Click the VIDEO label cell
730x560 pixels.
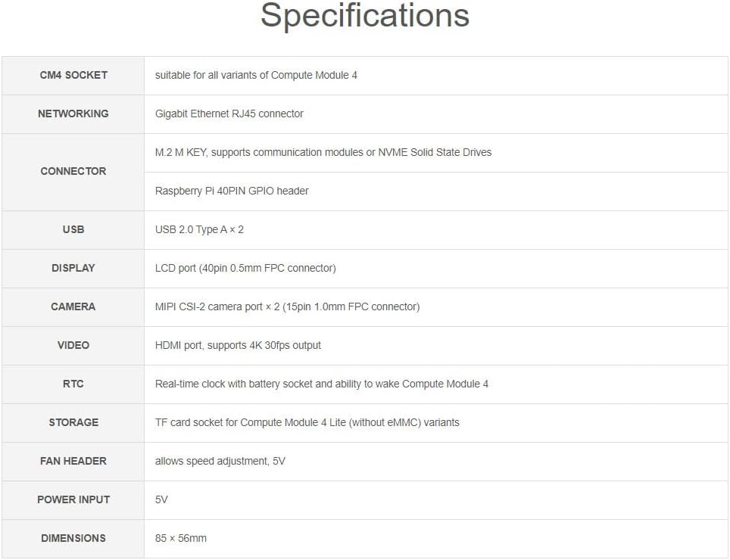tap(73, 345)
